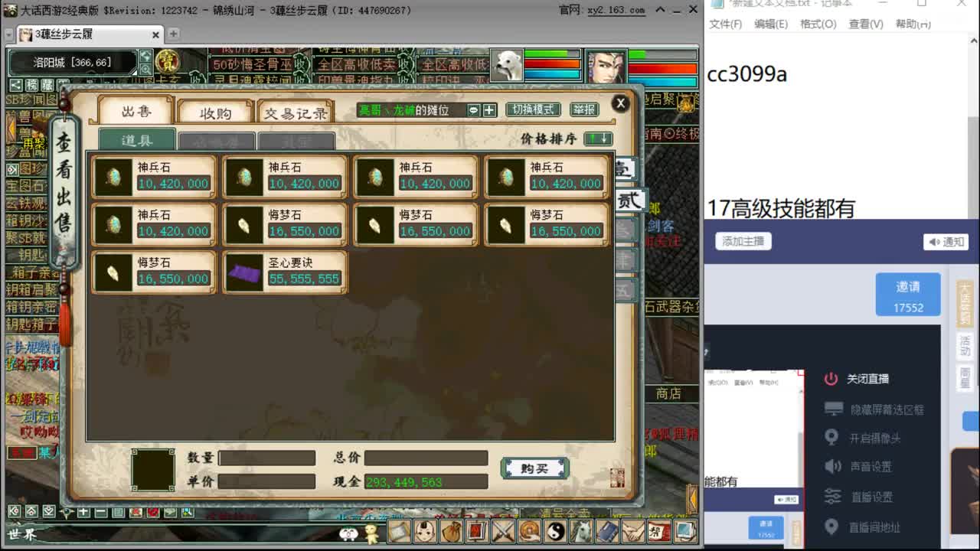Click the handshake trade icon

coord(632,531)
